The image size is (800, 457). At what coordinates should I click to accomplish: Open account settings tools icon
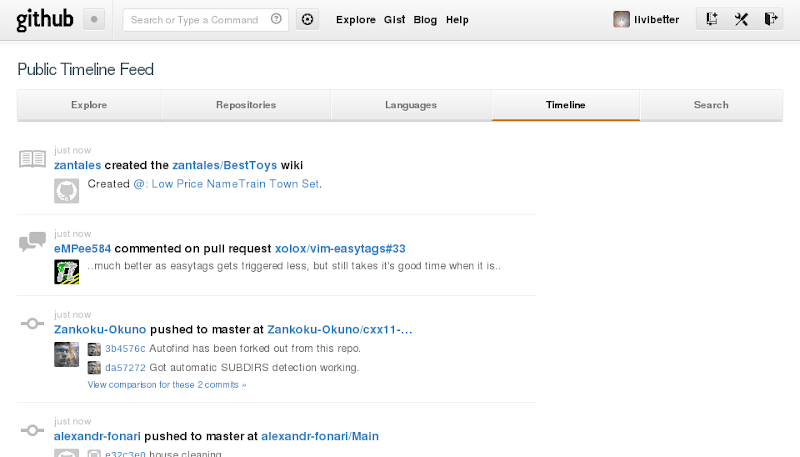pyautogui.click(x=741, y=19)
